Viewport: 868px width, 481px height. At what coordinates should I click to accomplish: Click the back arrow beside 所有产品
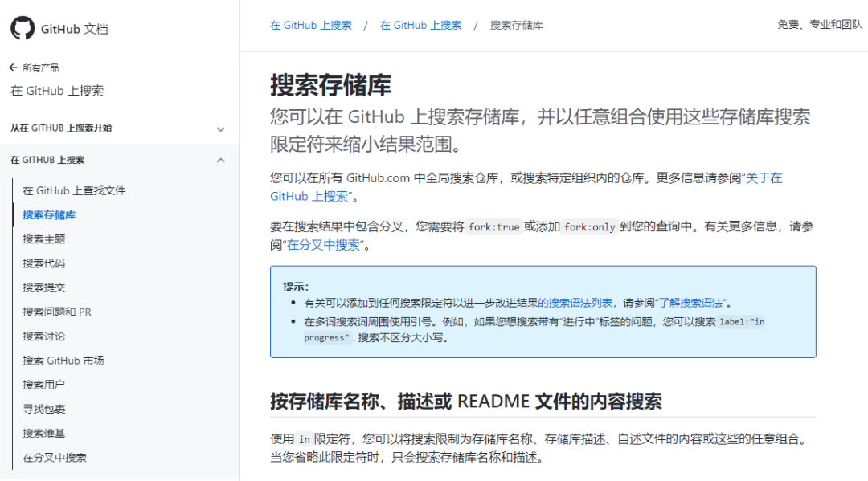pos(14,67)
